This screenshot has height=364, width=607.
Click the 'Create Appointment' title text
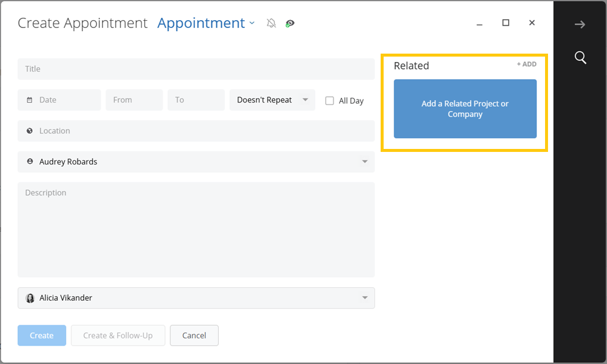pos(82,23)
